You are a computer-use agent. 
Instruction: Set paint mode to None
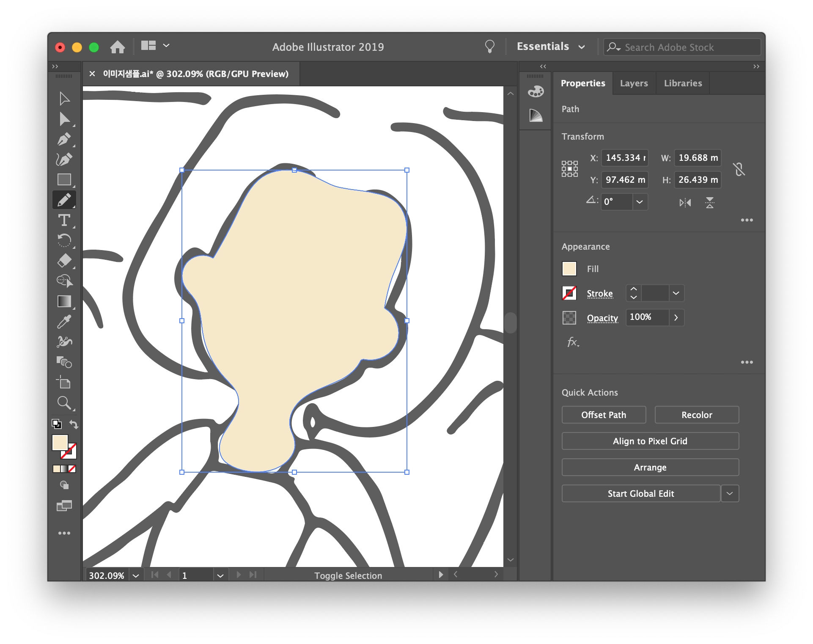(x=72, y=469)
